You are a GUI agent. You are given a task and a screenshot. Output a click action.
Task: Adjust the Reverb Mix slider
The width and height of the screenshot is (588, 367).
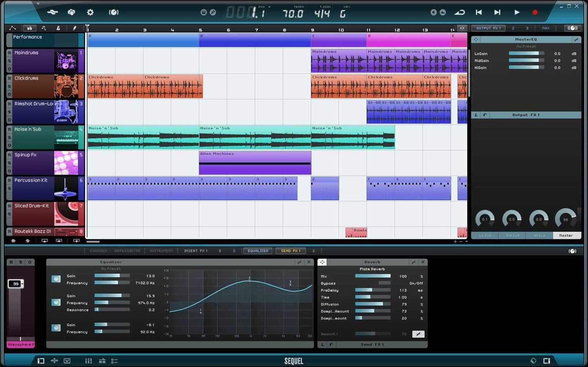(x=373, y=276)
